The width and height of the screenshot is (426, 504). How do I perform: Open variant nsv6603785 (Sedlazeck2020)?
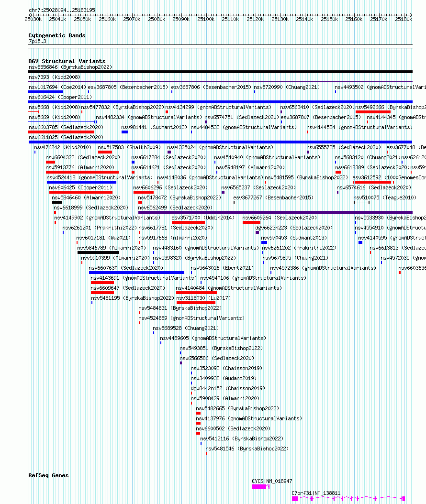click(x=66, y=127)
